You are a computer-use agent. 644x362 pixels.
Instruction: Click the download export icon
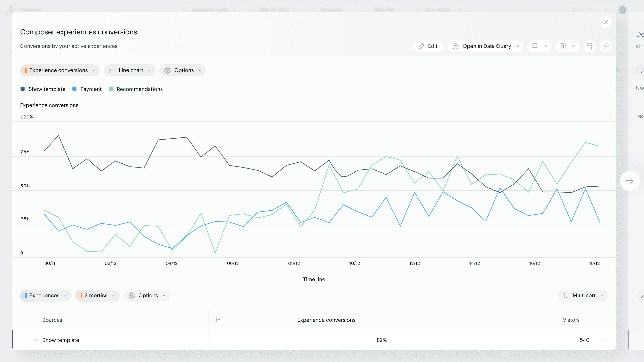563,46
